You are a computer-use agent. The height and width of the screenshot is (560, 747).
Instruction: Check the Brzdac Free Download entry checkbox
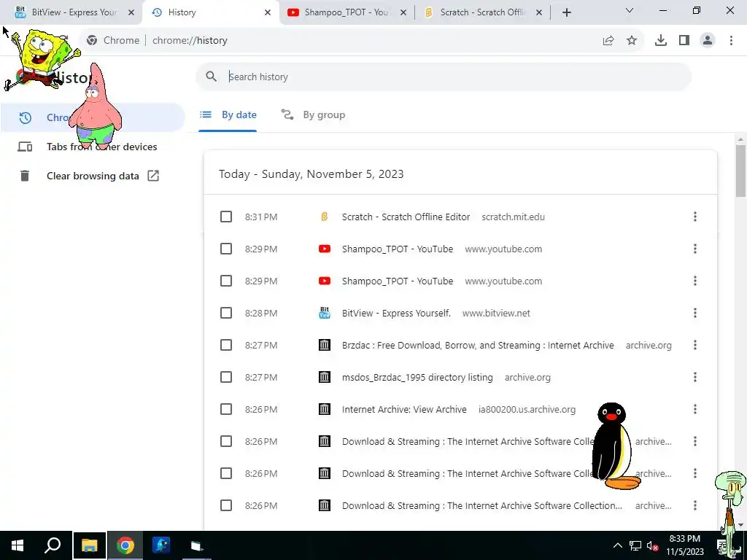[226, 345]
